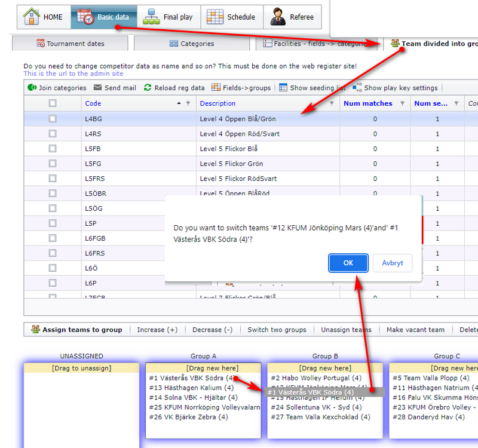The image size is (478, 448).
Task: Open the Code column filter
Action: [188, 103]
